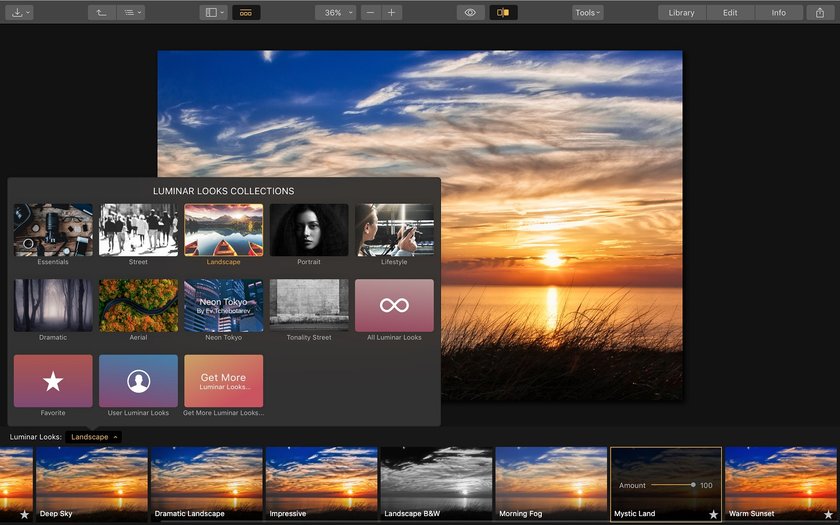
Task: Open All Luminar Looks infinity tile
Action: pos(394,305)
